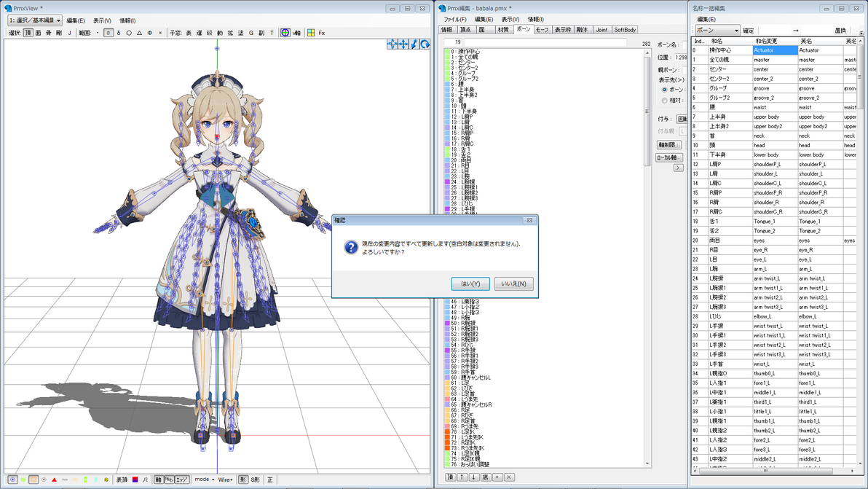868x489 pixels.
Task: Open 表示(V) menu in PmxView
Action: 102,20
